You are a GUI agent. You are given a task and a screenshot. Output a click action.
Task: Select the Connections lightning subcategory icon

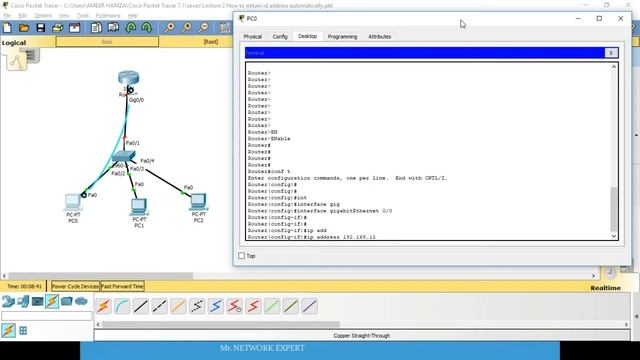[8, 330]
